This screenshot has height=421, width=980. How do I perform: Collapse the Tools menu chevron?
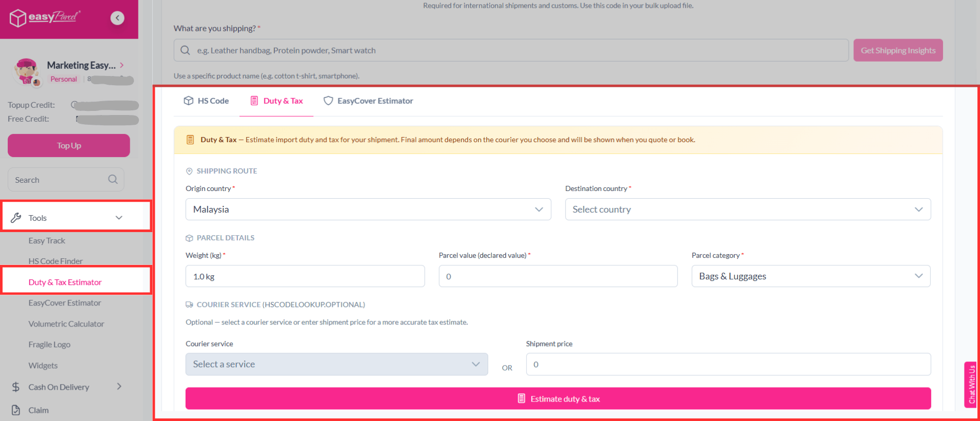click(119, 218)
